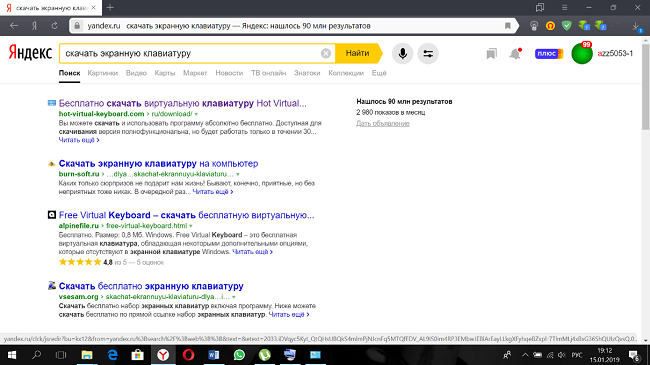Start voice search with microphone icon
Image resolution: width=650 pixels, height=365 pixels.
403,54
